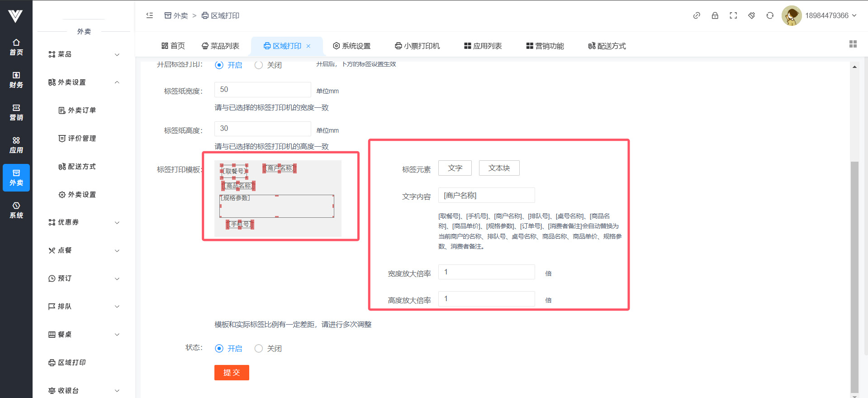868x398 pixels.
Task: Switch to the 菜品列表 tab
Action: (220, 46)
